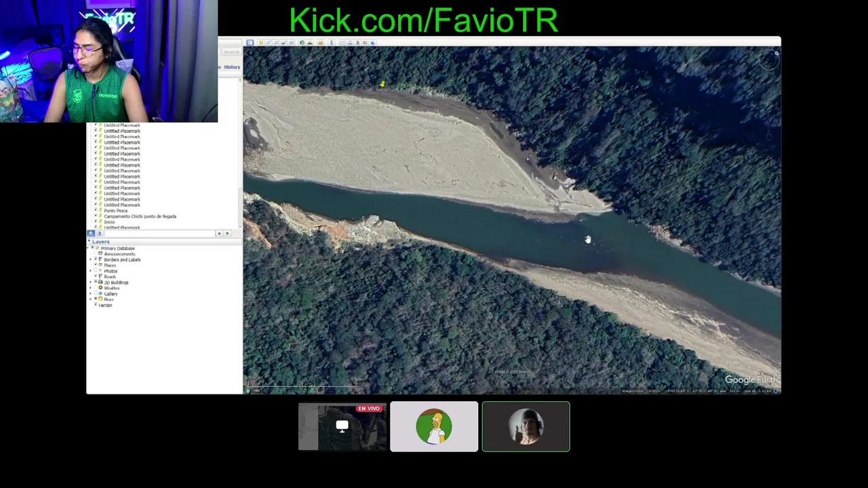Viewport: 868px width, 488px height.
Task: Expand the Gallery layer node
Action: (90, 293)
